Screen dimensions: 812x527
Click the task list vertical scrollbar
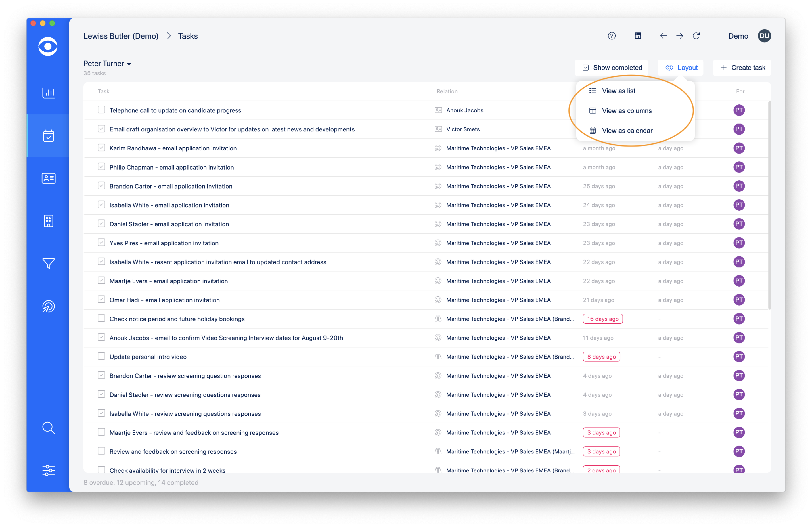point(769,204)
